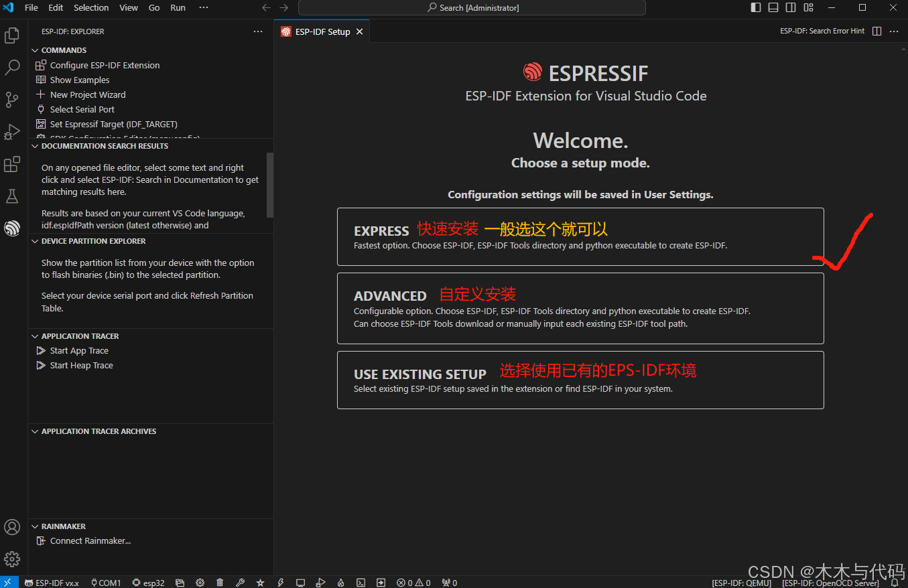Open the Explorer view in activity bar
Image resolution: width=908 pixels, height=588 pixels.
click(12, 35)
